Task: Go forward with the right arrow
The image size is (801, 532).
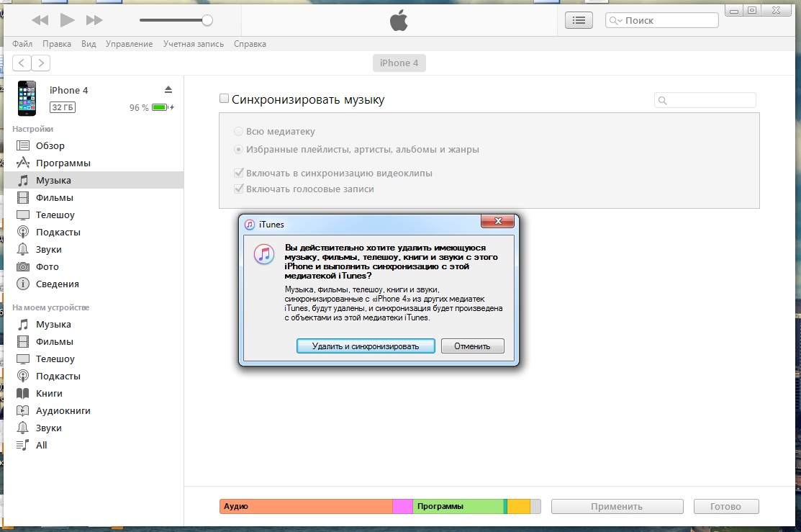Action: tap(41, 63)
